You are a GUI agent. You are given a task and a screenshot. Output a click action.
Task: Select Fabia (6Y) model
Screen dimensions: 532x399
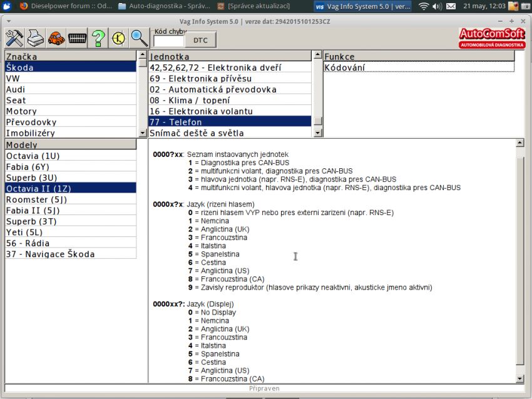click(71, 166)
